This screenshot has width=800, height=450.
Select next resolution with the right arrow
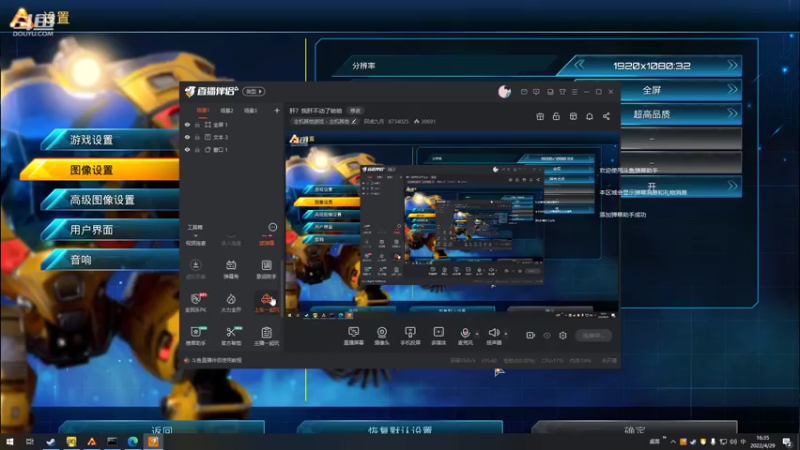pyautogui.click(x=733, y=65)
